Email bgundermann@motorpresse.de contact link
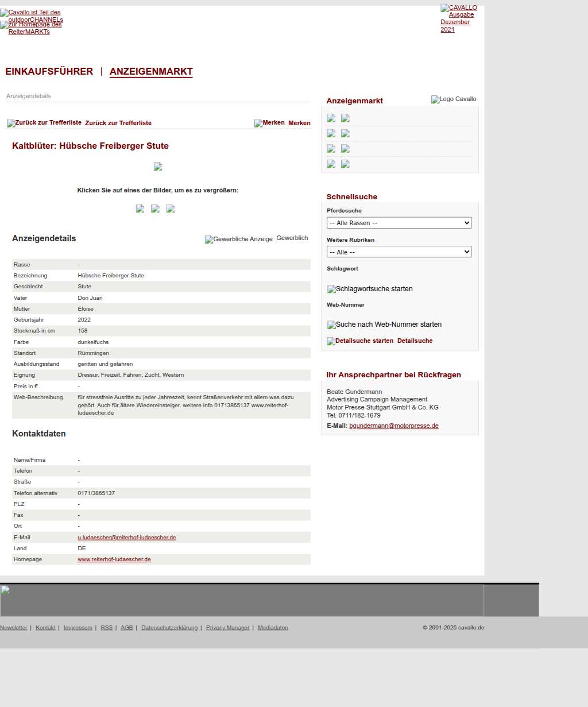Image resolution: width=588 pixels, height=707 pixels. tap(394, 426)
